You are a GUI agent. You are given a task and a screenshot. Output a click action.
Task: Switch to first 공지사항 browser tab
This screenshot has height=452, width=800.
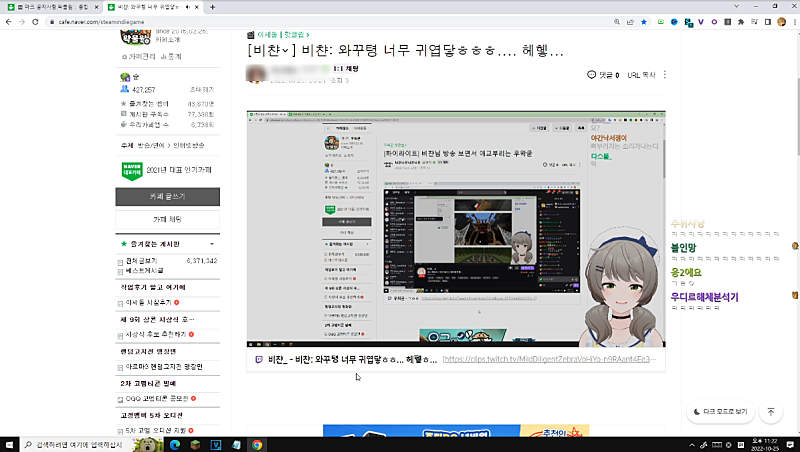(52, 7)
